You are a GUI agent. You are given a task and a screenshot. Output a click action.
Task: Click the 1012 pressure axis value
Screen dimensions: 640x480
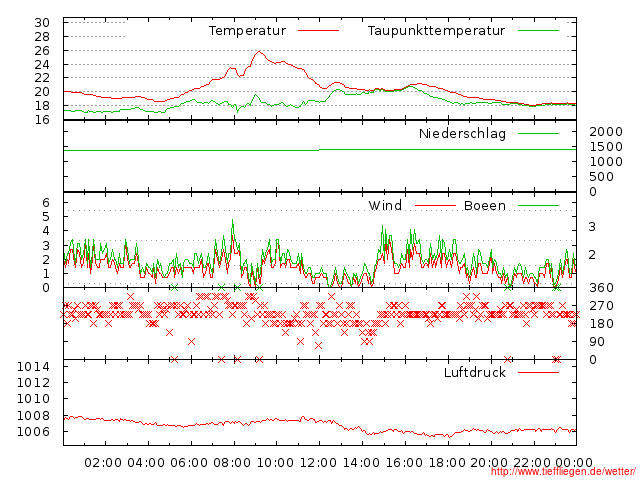pos(33,383)
